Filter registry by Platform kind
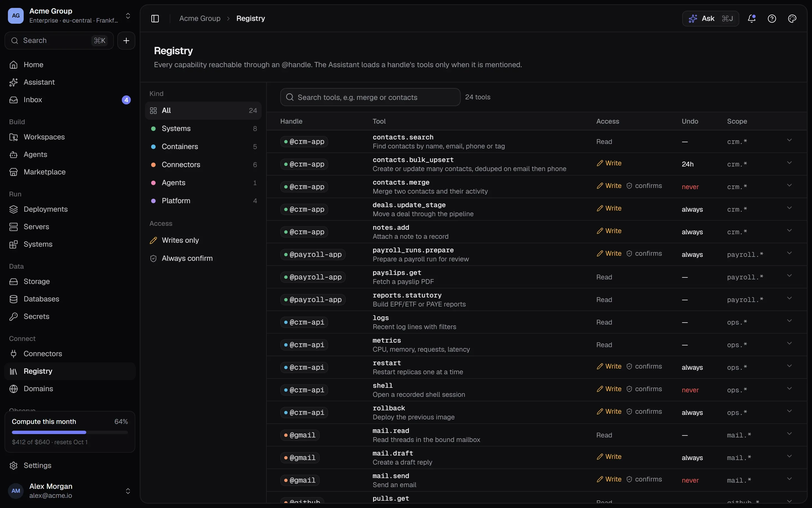Image resolution: width=812 pixels, height=508 pixels. coord(203,201)
